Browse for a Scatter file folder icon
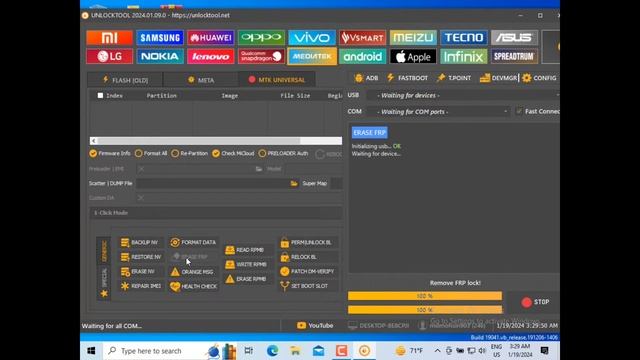Image resolution: width=640 pixels, height=360 pixels. click(294, 184)
